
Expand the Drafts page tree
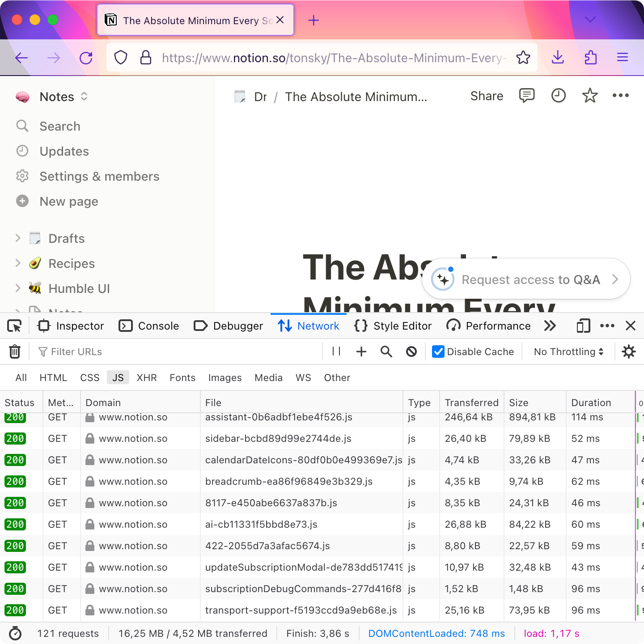point(18,238)
